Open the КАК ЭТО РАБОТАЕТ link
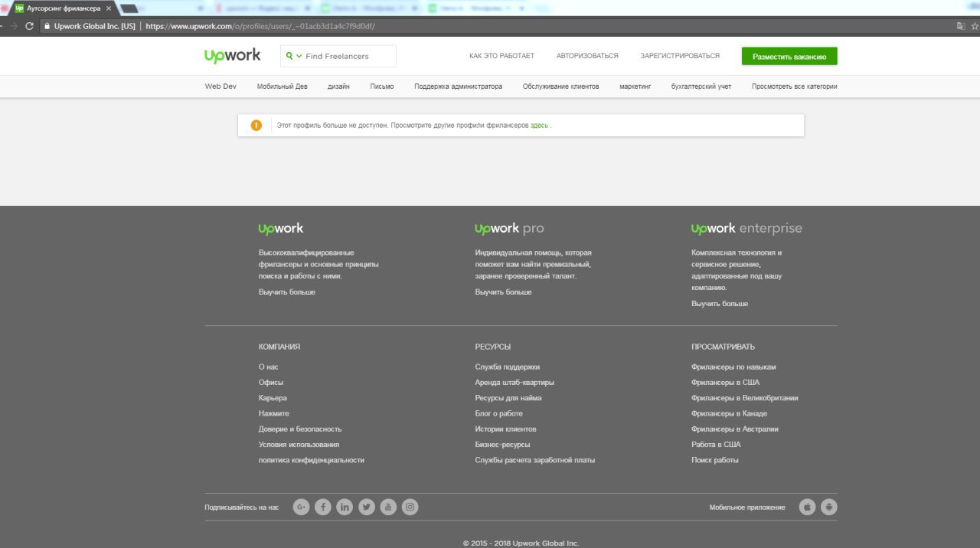The height and width of the screenshot is (548, 980). click(x=501, y=56)
